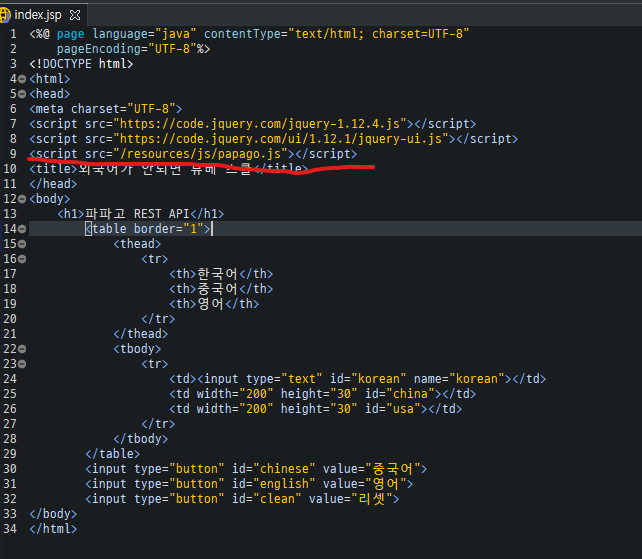Collapse the head fold marker at line 5
This screenshot has height=559, width=642.
pos(22,94)
